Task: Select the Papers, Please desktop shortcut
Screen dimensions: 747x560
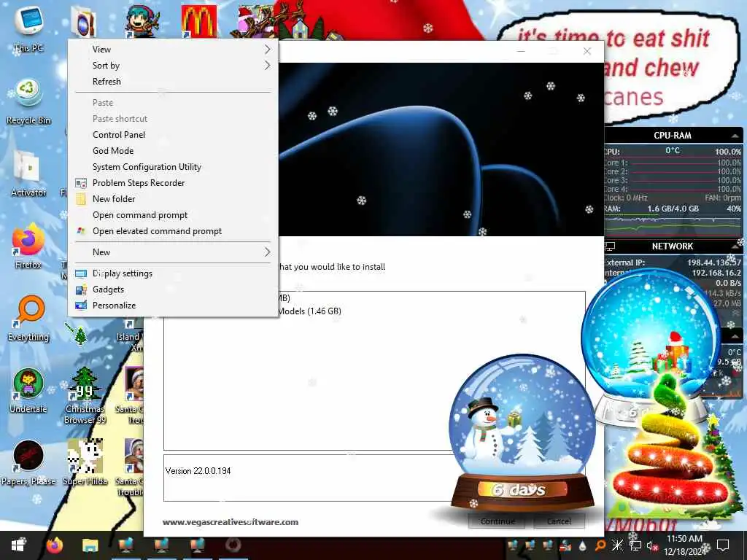Action: tap(28, 463)
